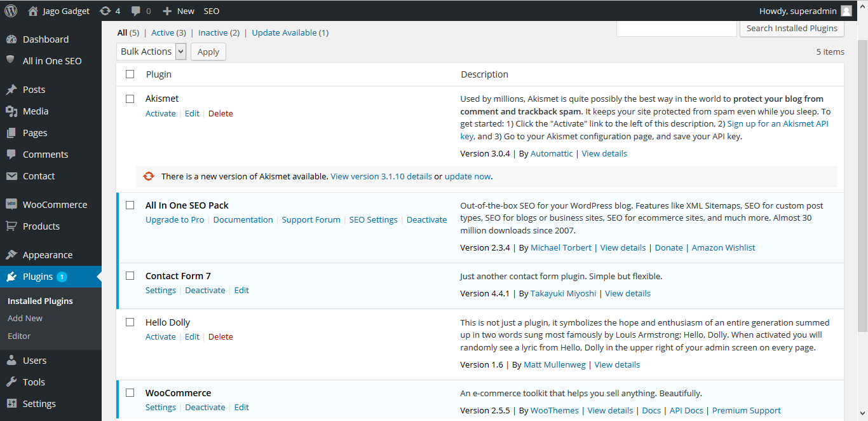The image size is (868, 421).
Task: Open the plugin Editor submenu
Action: tap(19, 336)
